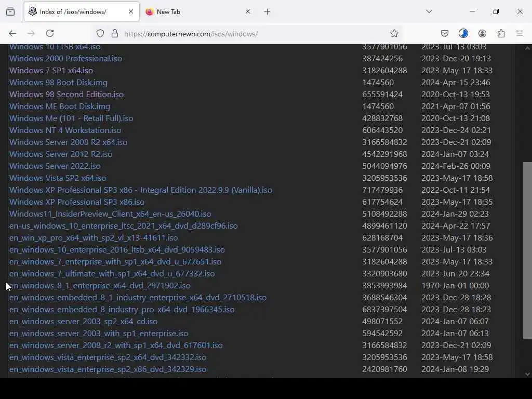Download en_windows_7_ultimate_with_sp1 iso
The width and height of the screenshot is (532, 399).
(x=112, y=273)
